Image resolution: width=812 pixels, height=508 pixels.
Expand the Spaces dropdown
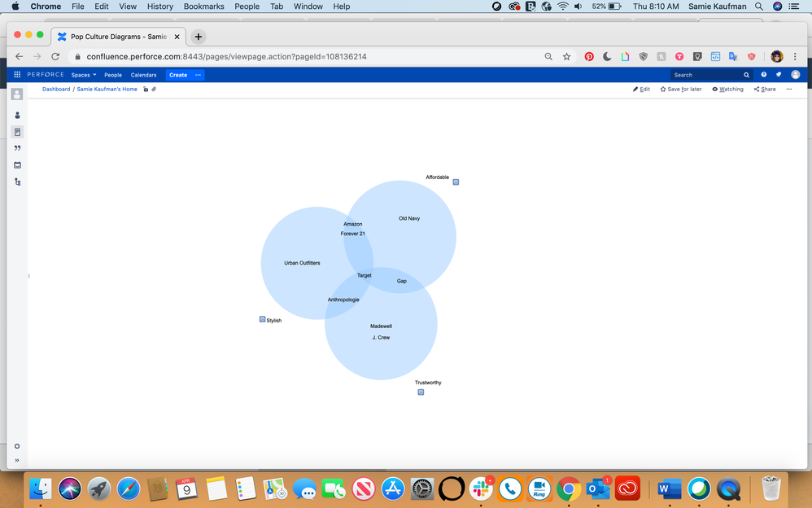pos(84,75)
